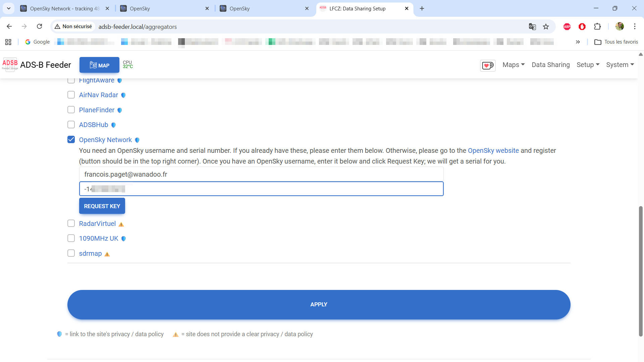Viewport: 644px width, 362px height.
Task: Click the MAP button
Action: [x=99, y=65]
